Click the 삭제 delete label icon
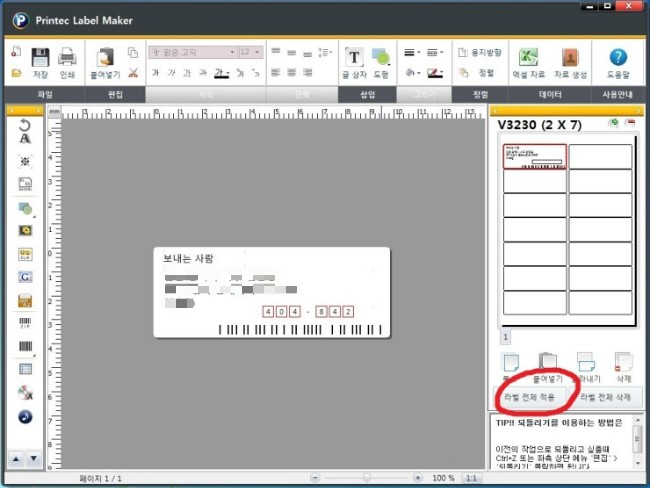The image size is (650, 488). point(623,367)
